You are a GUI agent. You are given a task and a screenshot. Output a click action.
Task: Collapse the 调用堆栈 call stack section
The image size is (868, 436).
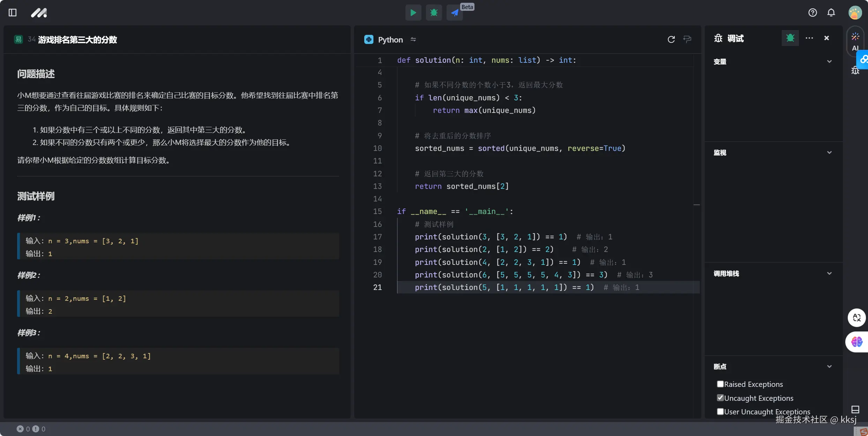click(829, 274)
